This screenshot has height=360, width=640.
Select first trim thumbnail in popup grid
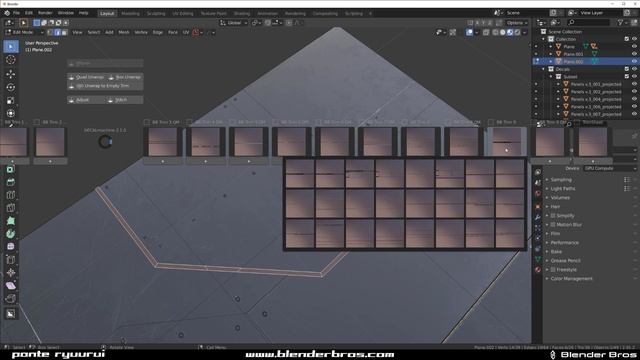pyautogui.click(x=300, y=174)
